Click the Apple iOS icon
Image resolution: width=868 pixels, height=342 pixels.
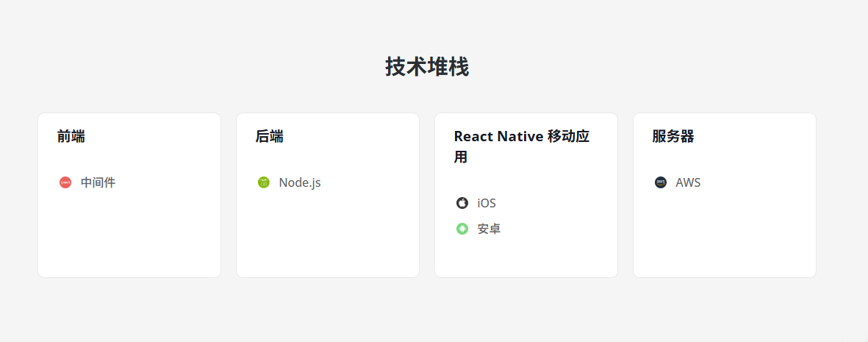462,203
